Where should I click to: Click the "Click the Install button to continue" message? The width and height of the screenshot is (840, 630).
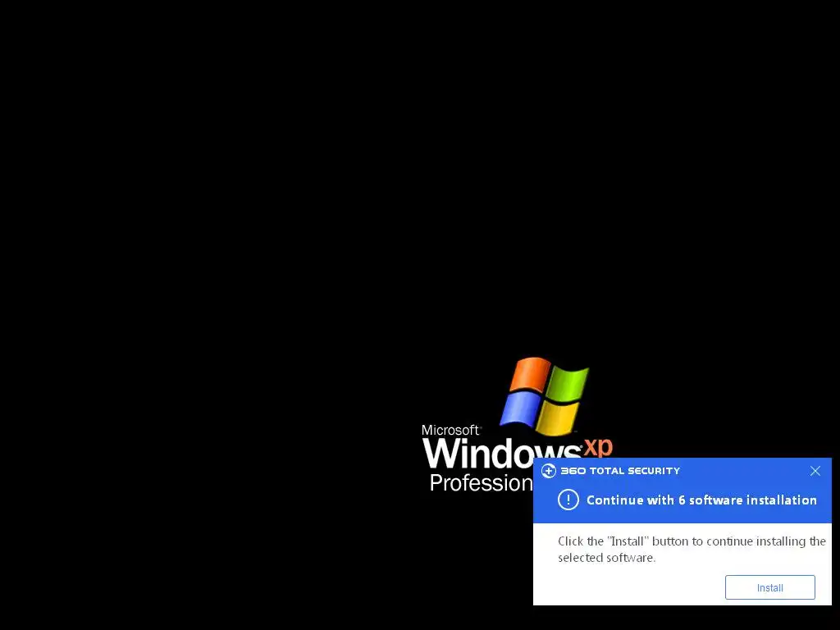(x=692, y=549)
